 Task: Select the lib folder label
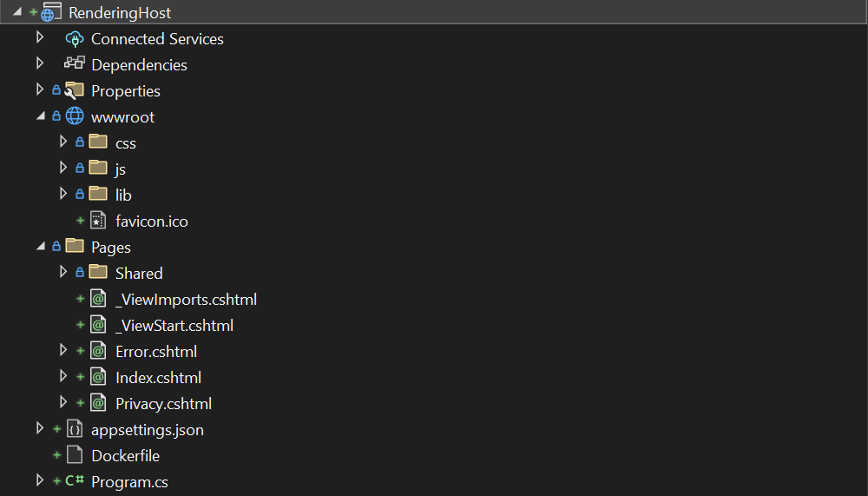pyautogui.click(x=123, y=195)
